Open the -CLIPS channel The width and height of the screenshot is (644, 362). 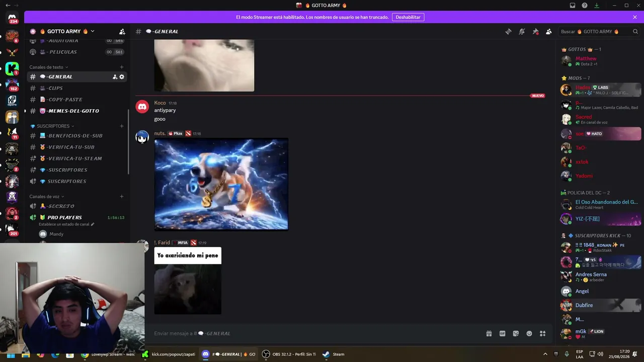[x=76, y=88]
